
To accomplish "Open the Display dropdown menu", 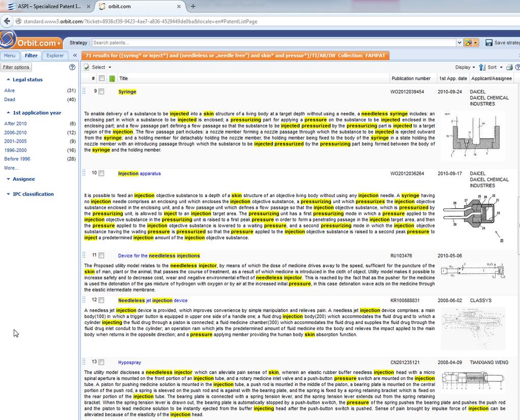I will pyautogui.click(x=465, y=68).
